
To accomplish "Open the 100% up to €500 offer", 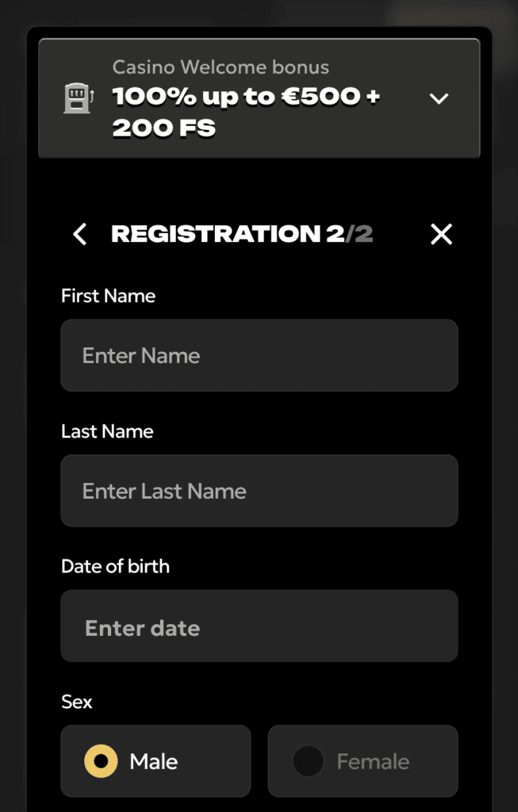I will tap(246, 97).
